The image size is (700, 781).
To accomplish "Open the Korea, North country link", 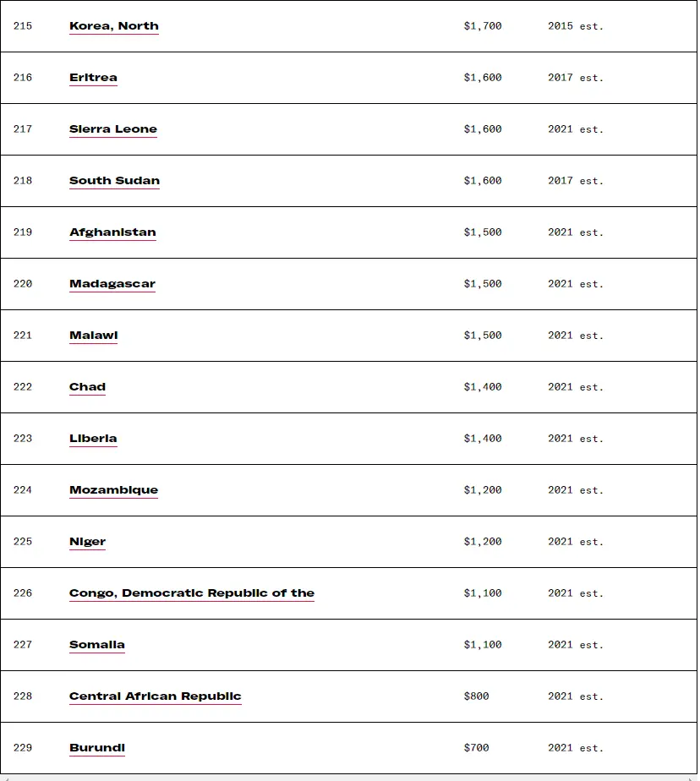I will 114,26.
